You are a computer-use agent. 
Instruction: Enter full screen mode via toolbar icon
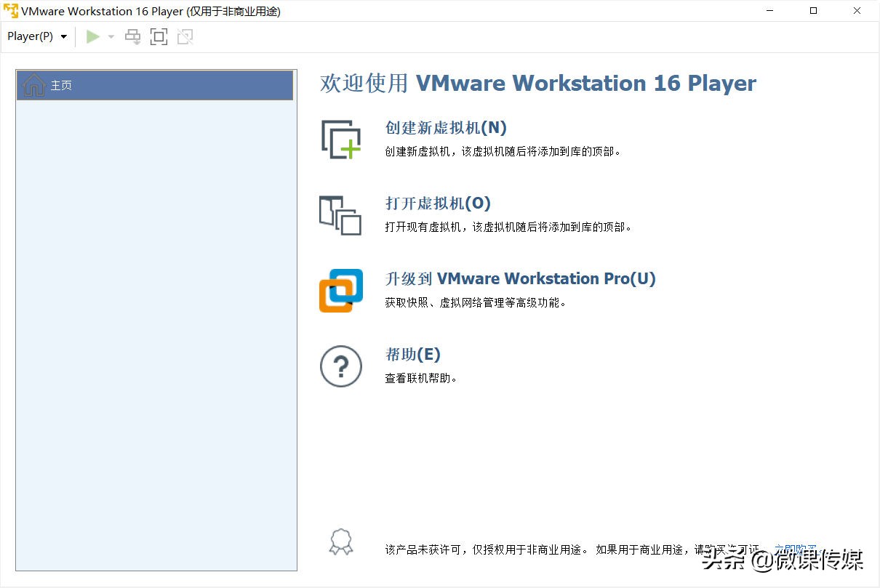coord(159,36)
